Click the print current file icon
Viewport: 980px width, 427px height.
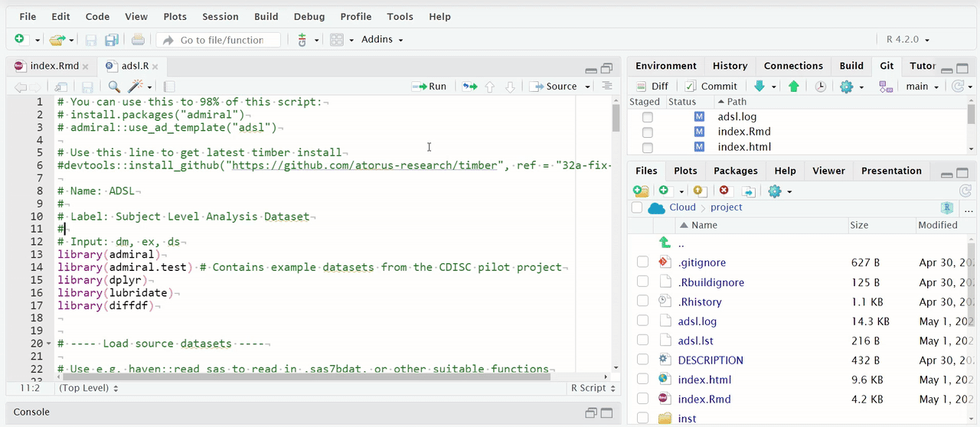pyautogui.click(x=138, y=40)
